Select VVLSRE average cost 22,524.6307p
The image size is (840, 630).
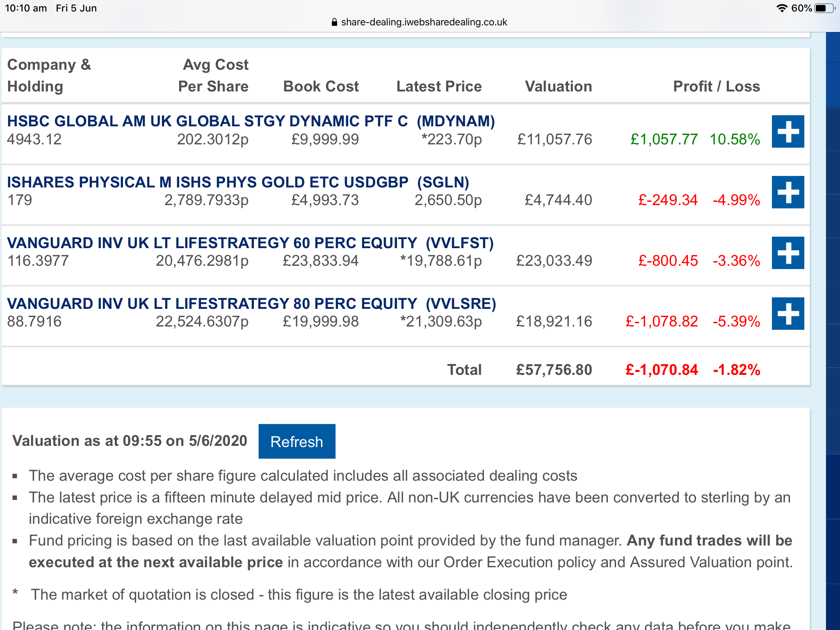point(202,322)
